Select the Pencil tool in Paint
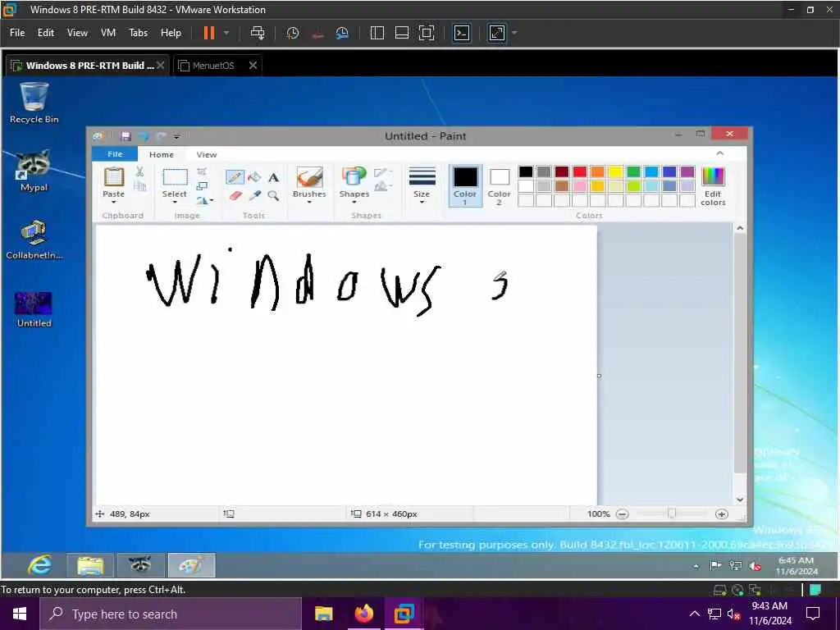 coord(235,177)
